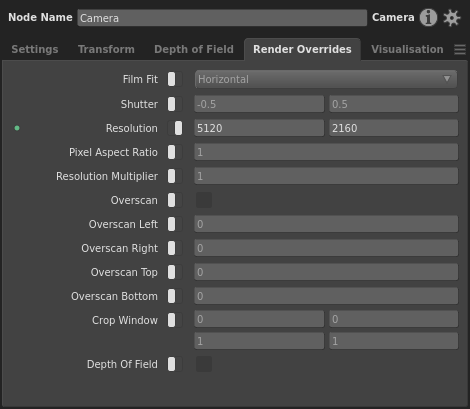470x409 pixels.
Task: Click green dot beside Resolution row
Action: pos(17,128)
